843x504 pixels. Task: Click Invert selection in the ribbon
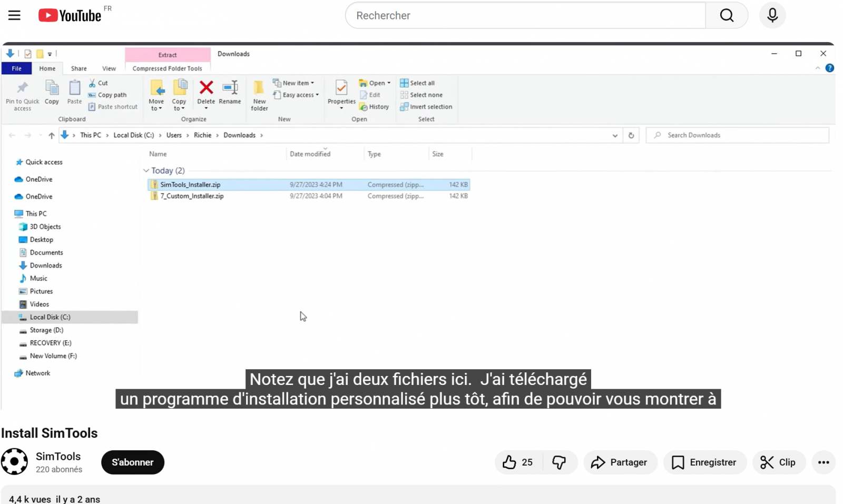point(426,106)
